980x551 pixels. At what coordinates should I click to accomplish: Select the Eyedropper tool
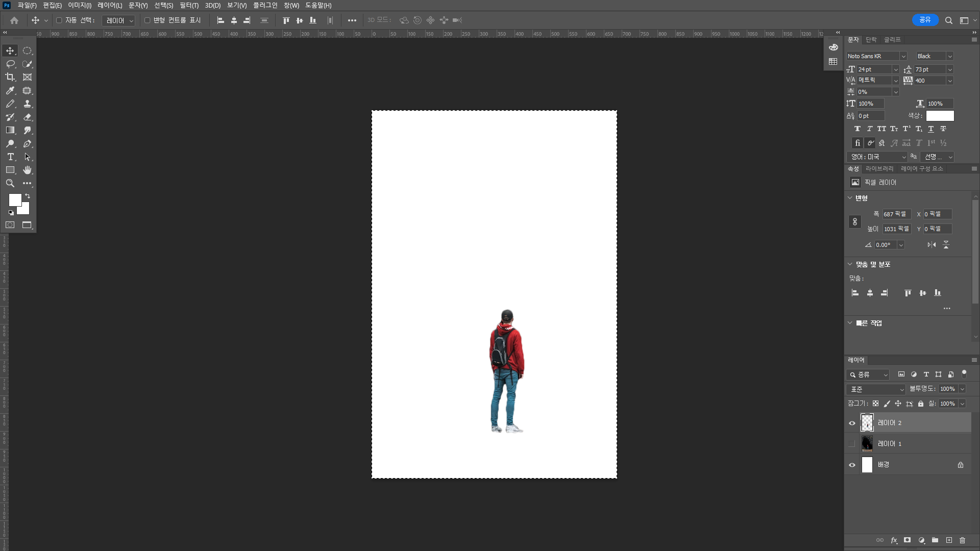[10, 91]
